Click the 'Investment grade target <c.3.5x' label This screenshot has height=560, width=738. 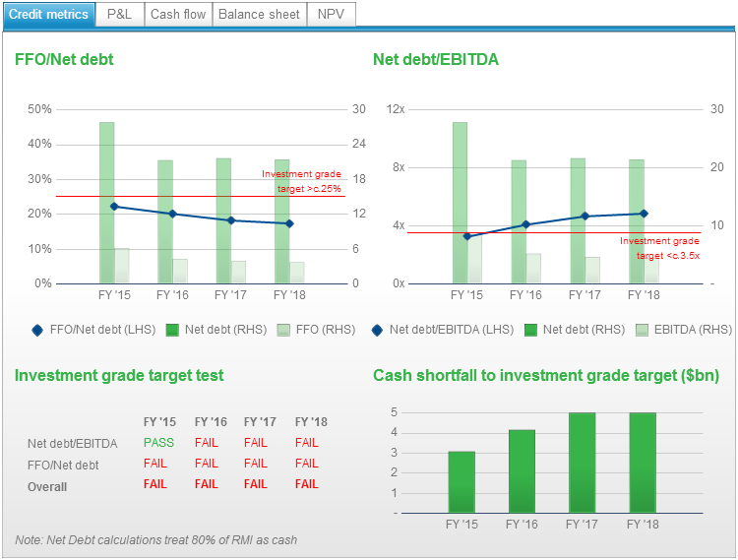coord(659,248)
